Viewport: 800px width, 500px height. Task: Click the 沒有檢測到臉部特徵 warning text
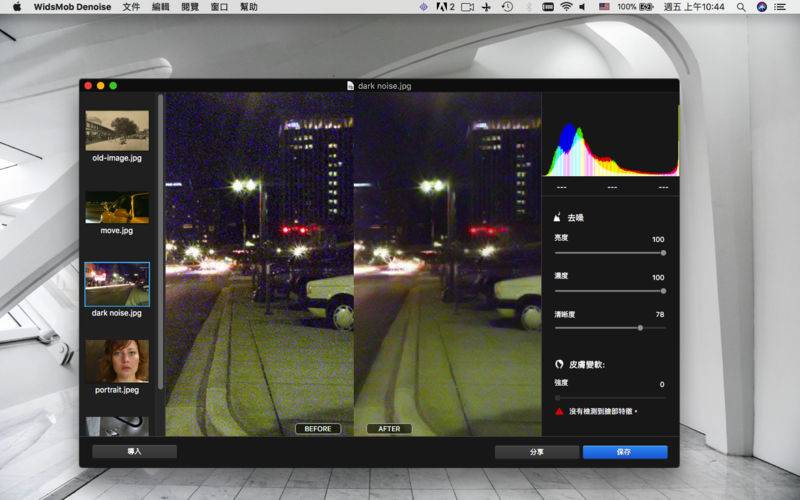click(x=601, y=411)
